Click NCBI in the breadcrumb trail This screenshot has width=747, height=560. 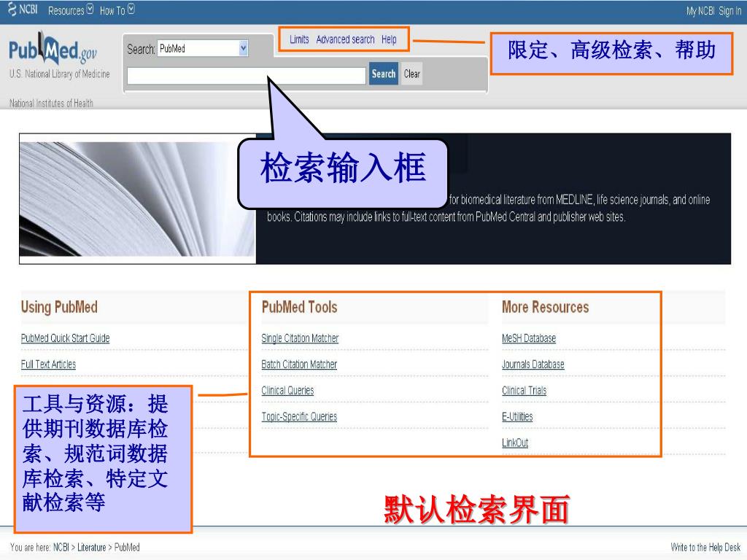pyautogui.click(x=61, y=547)
